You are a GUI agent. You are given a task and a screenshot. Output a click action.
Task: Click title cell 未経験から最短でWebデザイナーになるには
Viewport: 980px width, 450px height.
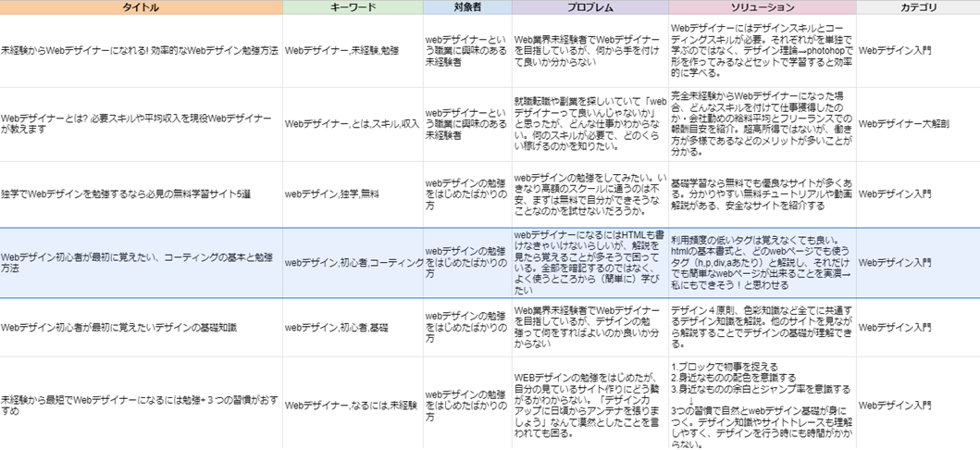tap(142, 405)
